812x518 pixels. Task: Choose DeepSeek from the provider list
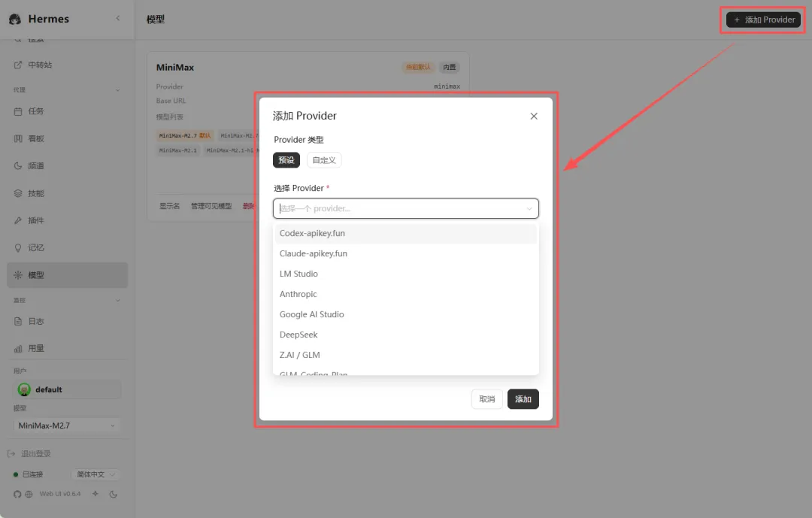tap(406, 335)
